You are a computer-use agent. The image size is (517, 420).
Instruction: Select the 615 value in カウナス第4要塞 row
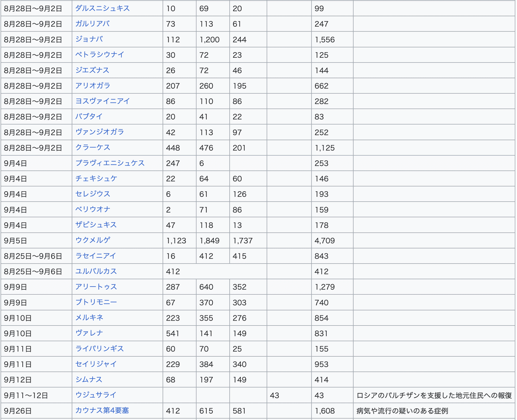(x=206, y=411)
